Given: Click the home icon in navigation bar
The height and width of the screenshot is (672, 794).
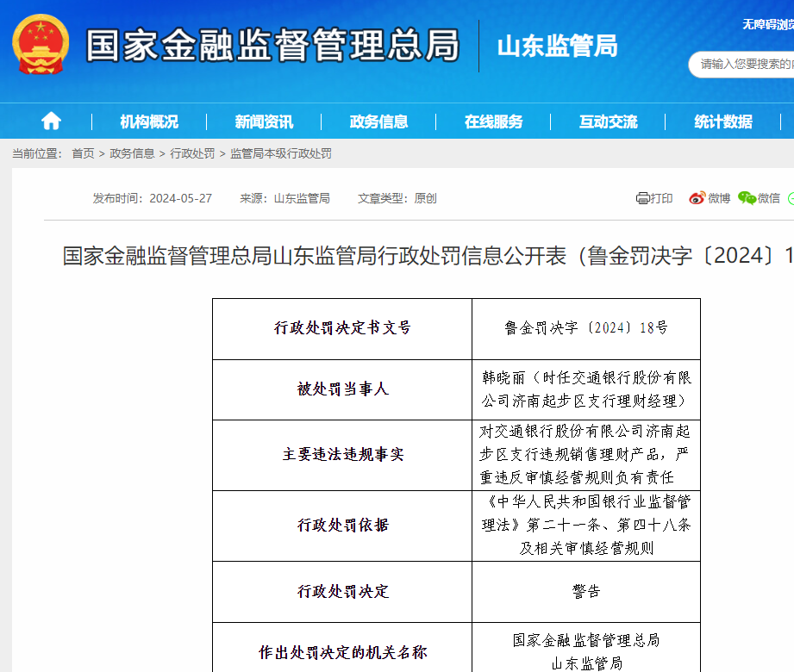Looking at the screenshot, I should 51,121.
